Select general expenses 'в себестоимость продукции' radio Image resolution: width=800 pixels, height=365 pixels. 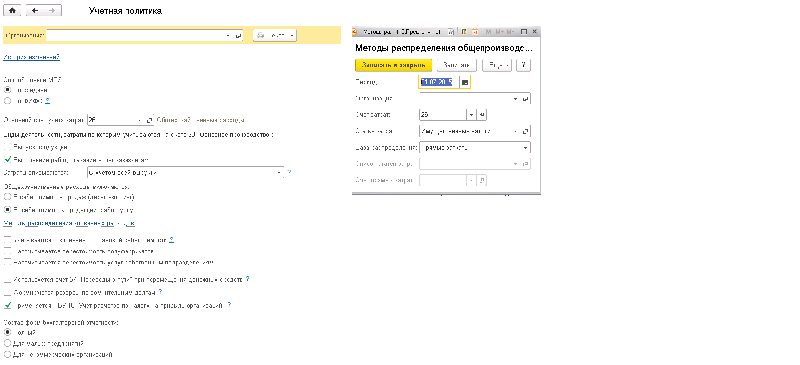[x=7, y=210]
